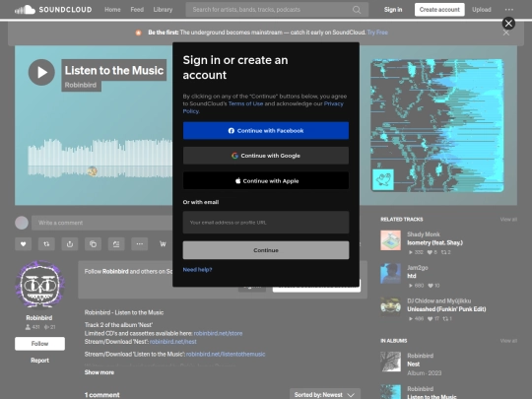Open htd track by Jam2go
The height and width of the screenshot is (399, 532).
[x=412, y=276]
